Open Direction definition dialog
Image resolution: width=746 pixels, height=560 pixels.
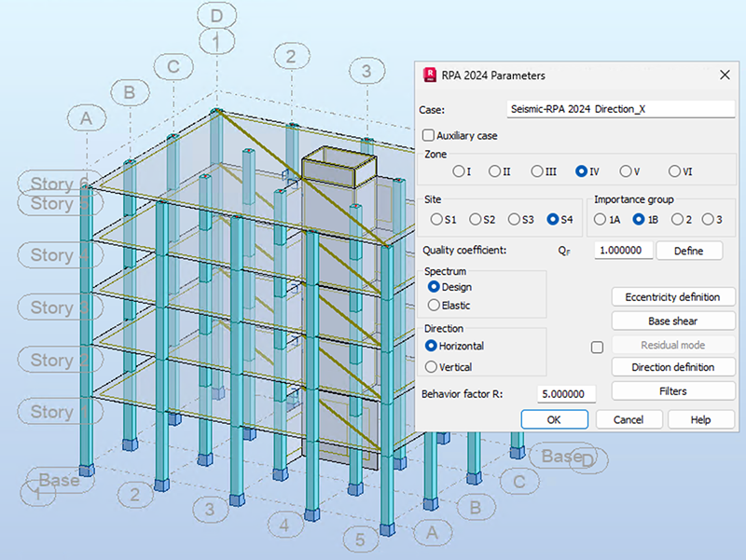tap(673, 367)
